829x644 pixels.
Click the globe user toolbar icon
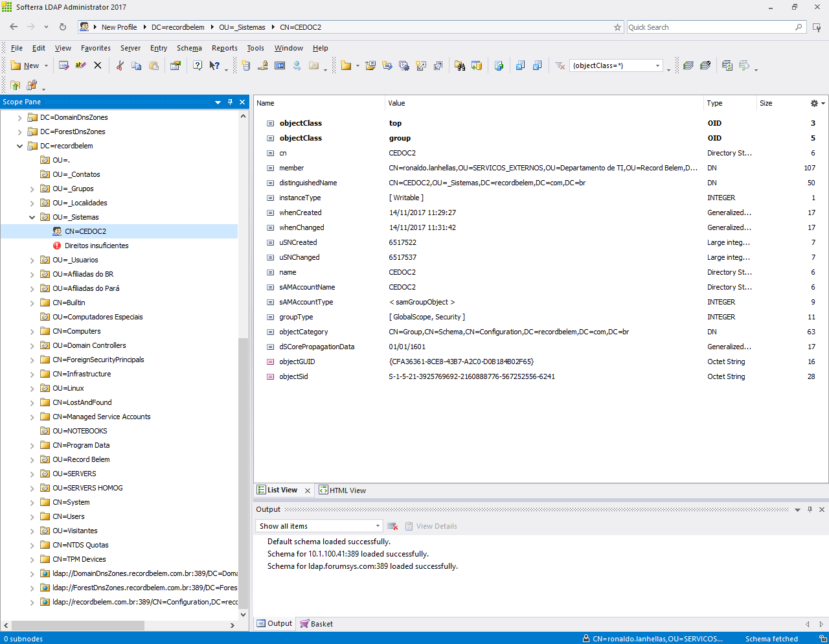pos(297,65)
